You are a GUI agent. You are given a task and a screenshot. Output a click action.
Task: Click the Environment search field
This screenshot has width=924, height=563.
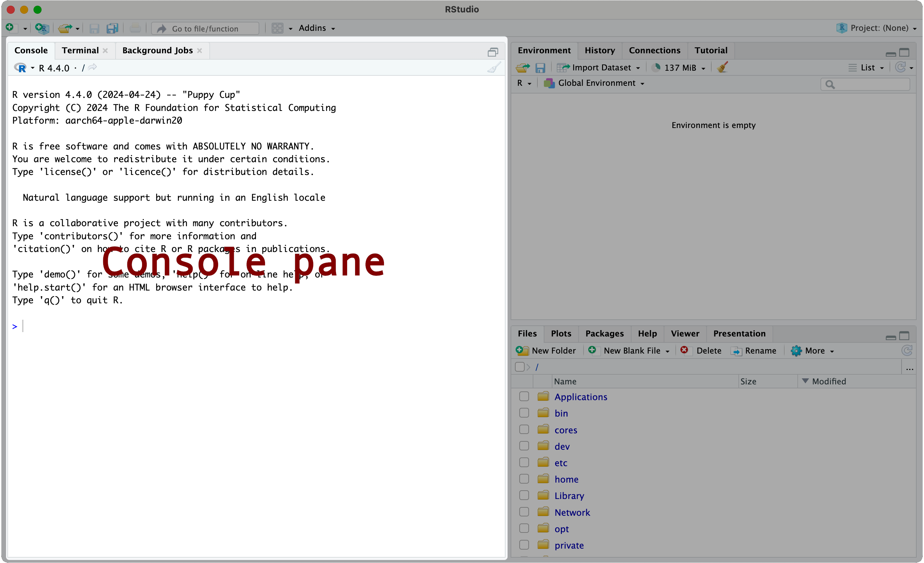point(870,84)
